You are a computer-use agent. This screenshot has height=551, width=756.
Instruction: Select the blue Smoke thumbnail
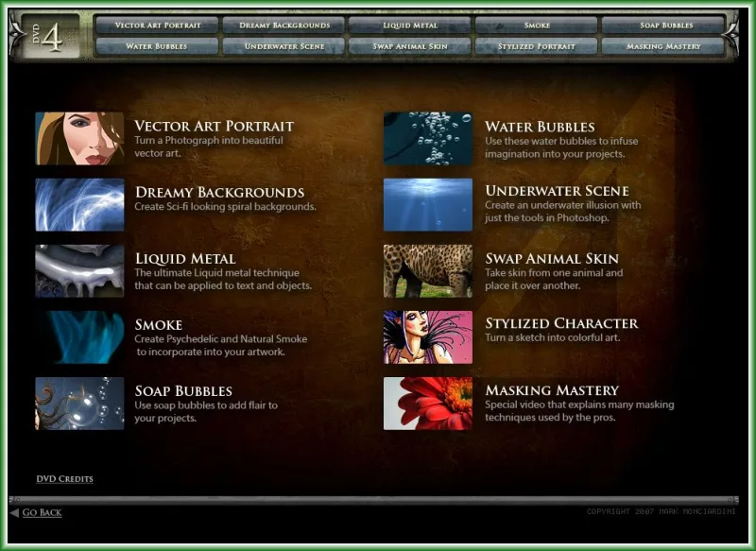point(79,337)
